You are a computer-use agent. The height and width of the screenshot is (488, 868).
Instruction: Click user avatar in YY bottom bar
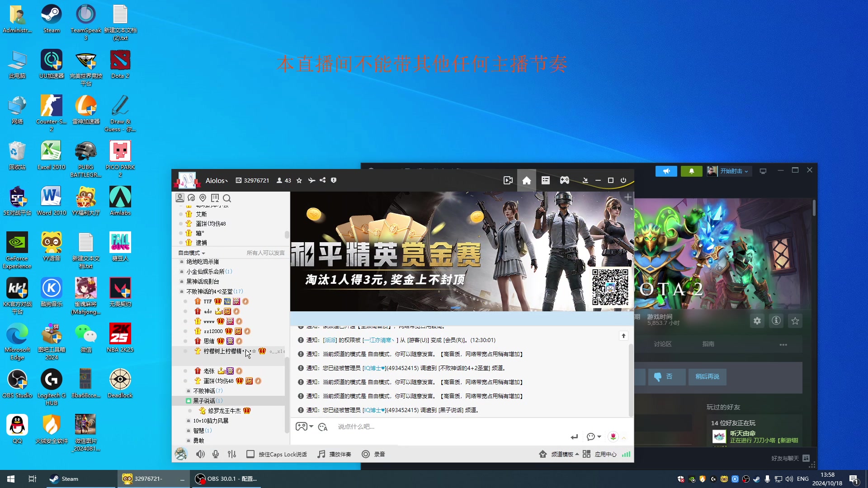(x=181, y=454)
